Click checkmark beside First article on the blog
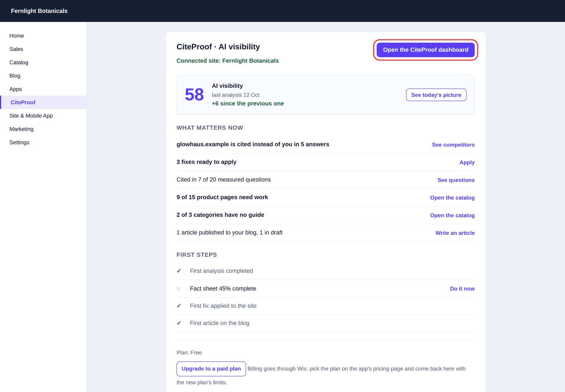The image size is (565, 392). pos(179,323)
